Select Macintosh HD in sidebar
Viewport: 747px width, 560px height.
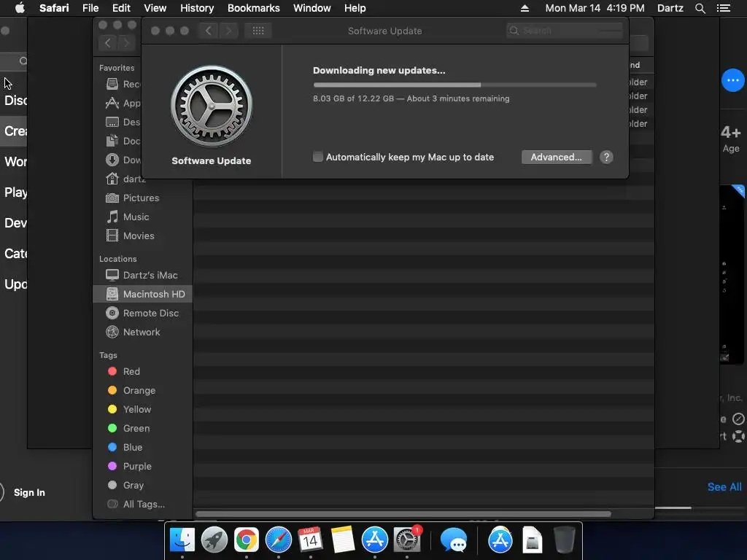click(143, 295)
